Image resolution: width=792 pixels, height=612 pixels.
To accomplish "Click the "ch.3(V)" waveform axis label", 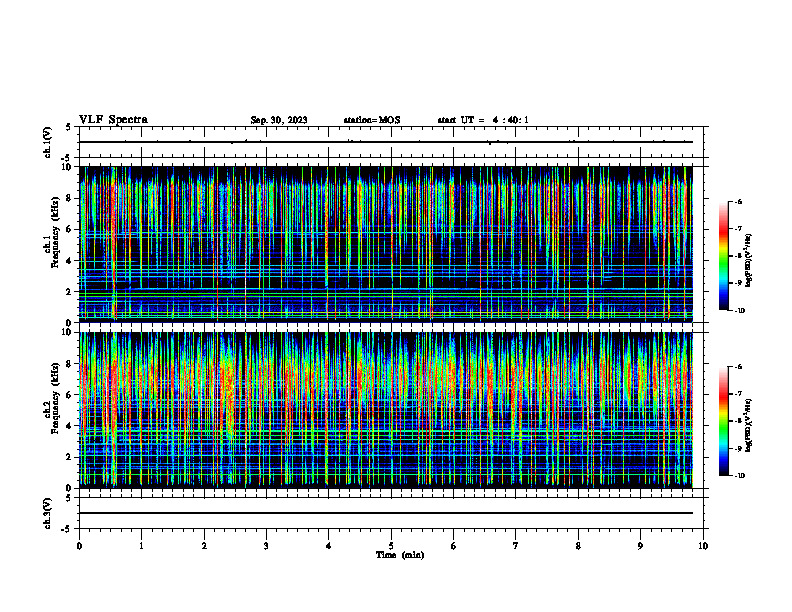I will pyautogui.click(x=47, y=513).
